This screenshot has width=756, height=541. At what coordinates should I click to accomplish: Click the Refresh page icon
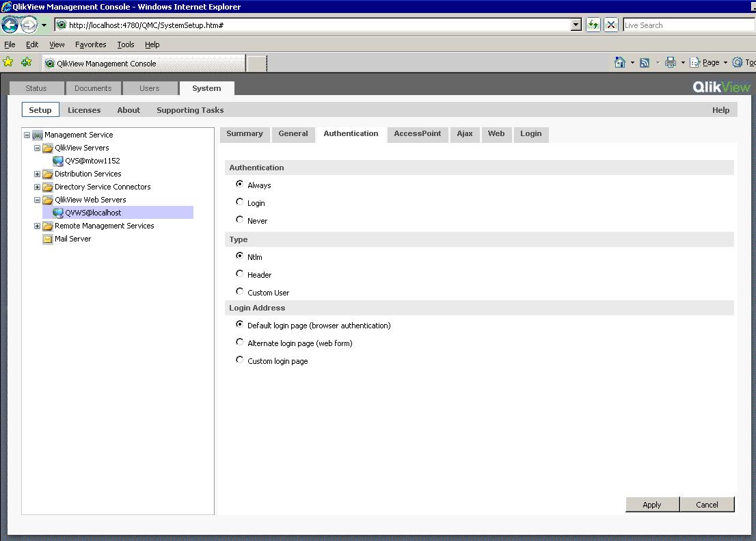pos(593,25)
